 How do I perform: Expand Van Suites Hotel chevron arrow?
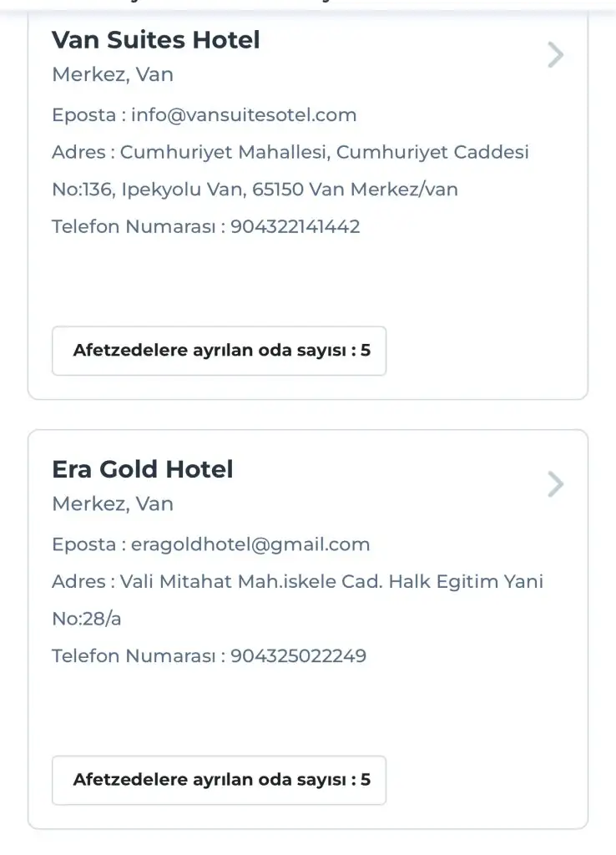click(555, 55)
